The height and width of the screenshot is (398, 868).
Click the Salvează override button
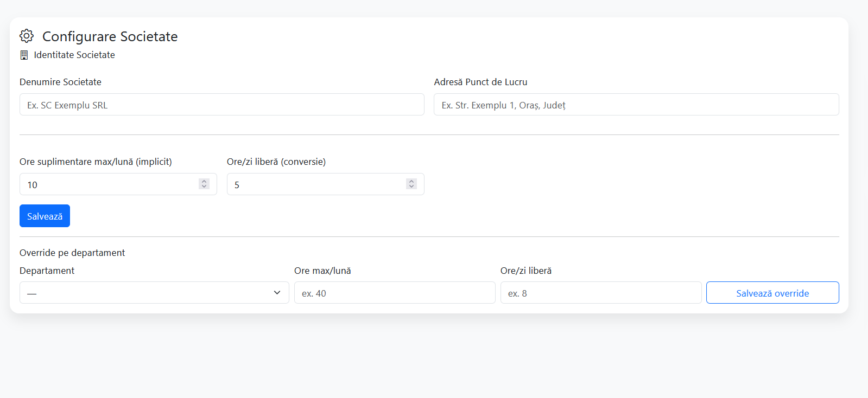pos(772,293)
